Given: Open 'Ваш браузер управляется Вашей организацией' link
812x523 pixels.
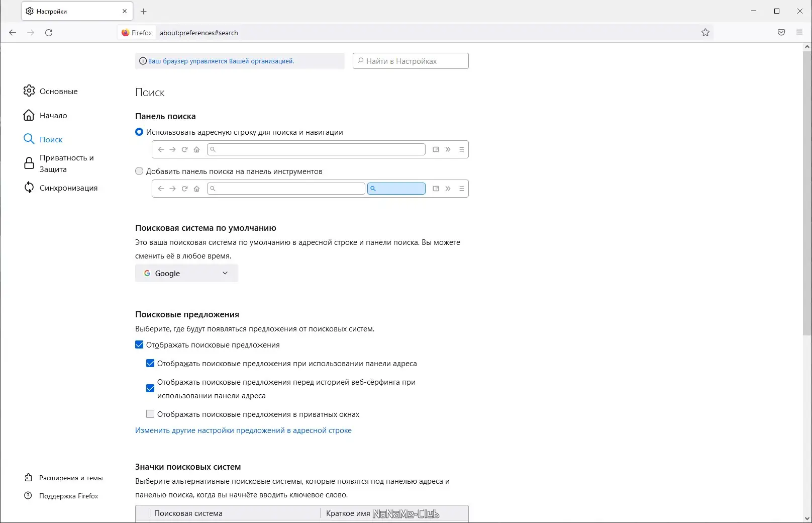Looking at the screenshot, I should [221, 61].
